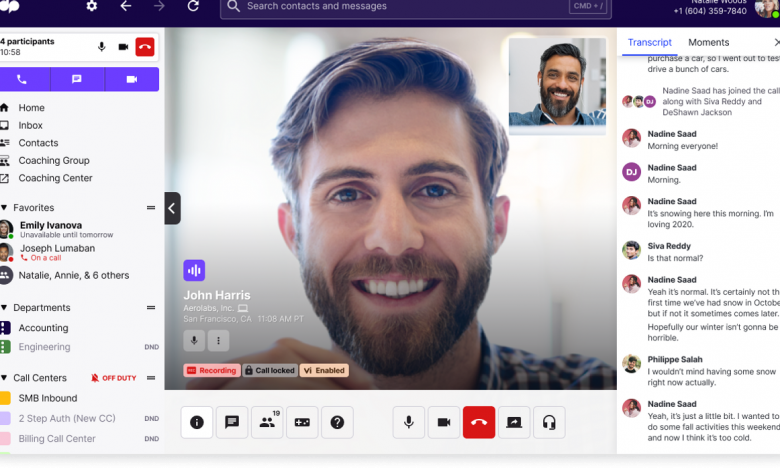
Task: Collapse the Call Centers section
Action: 4,378
